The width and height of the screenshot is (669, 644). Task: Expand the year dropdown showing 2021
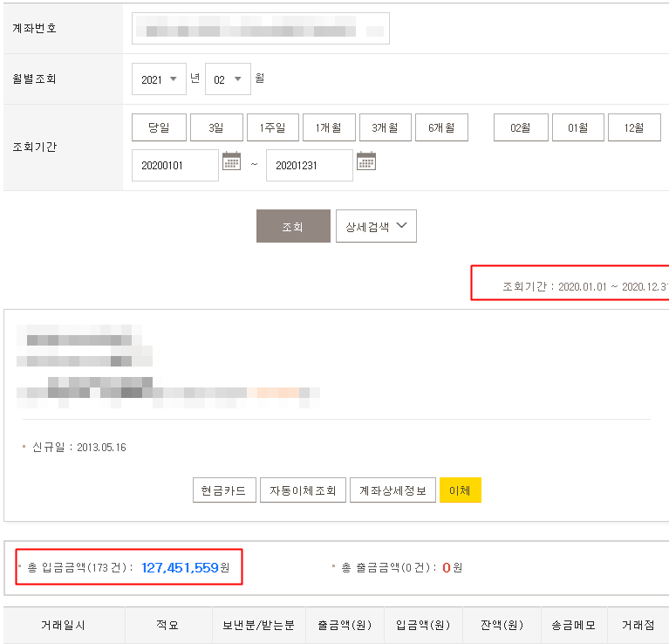tap(159, 79)
